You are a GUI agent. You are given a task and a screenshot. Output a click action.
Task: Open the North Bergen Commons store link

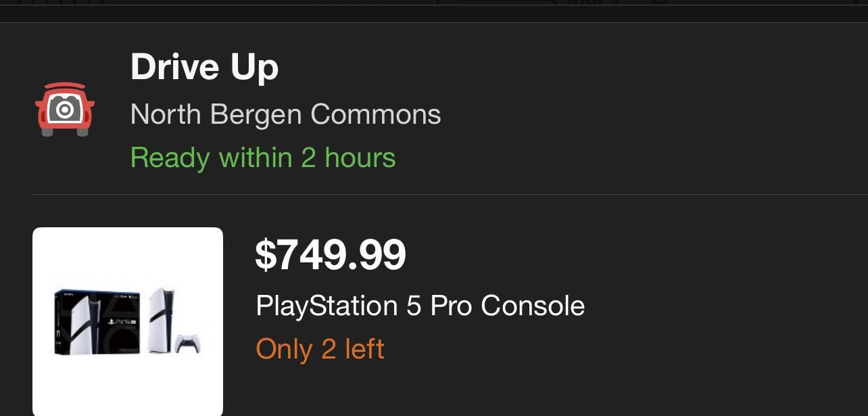point(285,114)
